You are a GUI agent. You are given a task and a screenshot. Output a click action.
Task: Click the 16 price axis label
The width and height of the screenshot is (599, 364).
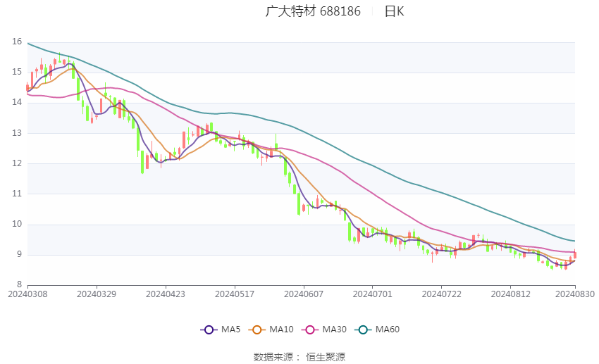(x=17, y=42)
